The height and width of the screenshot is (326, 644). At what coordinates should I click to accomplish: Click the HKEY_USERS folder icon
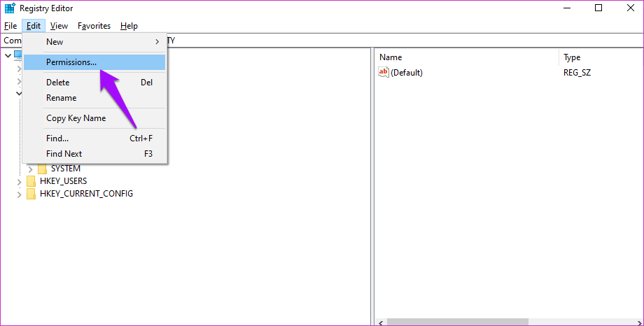31,181
